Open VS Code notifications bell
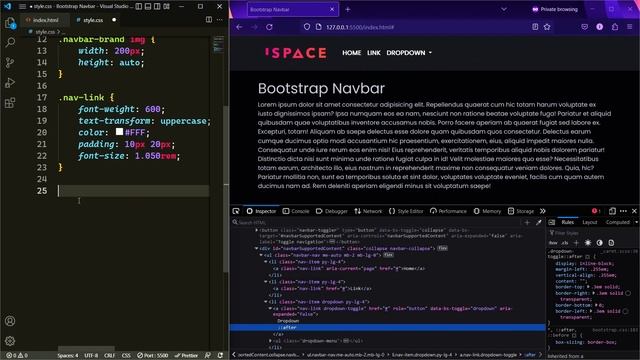The width and height of the screenshot is (640, 360). click(x=220, y=356)
